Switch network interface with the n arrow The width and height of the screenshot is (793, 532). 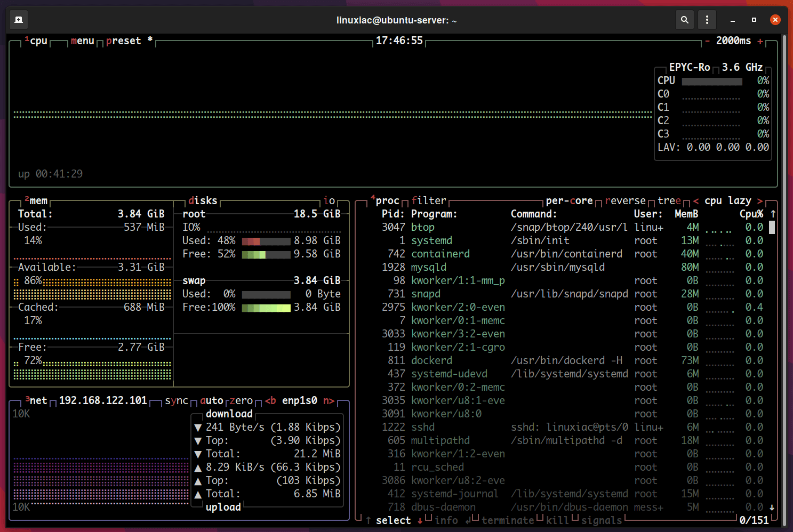329,400
